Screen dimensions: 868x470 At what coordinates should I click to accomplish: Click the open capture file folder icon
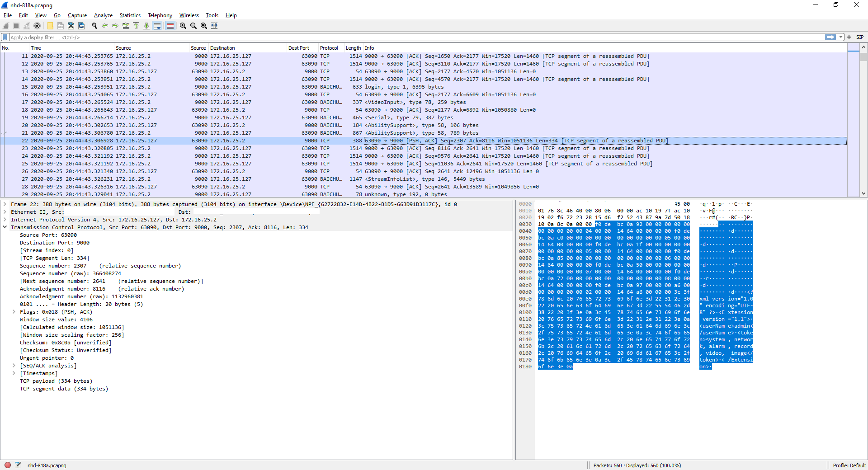tap(50, 26)
